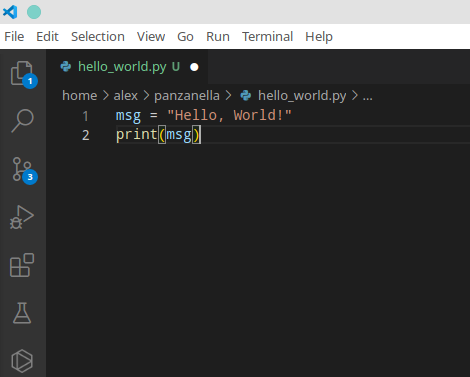The image size is (470, 377).
Task: Open the Selection menu
Action: coord(98,36)
